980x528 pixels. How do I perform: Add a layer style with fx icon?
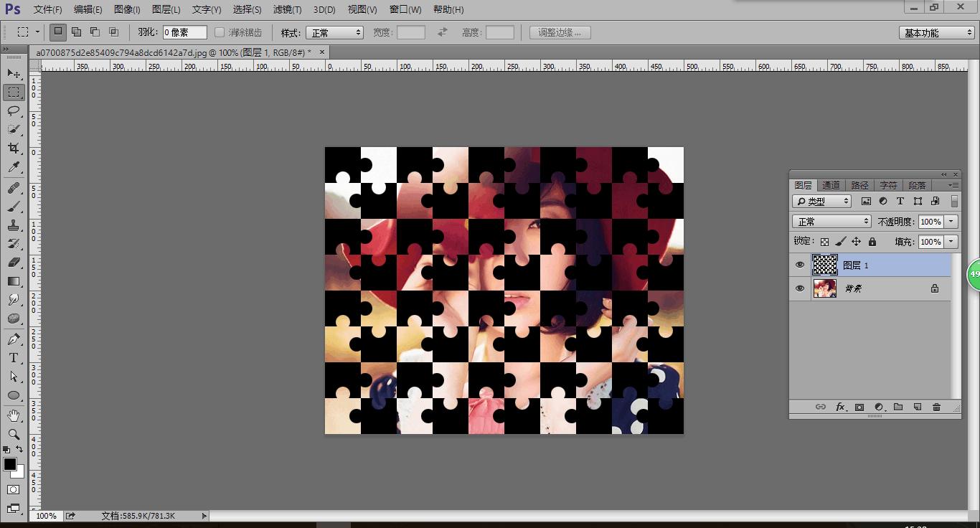840,407
